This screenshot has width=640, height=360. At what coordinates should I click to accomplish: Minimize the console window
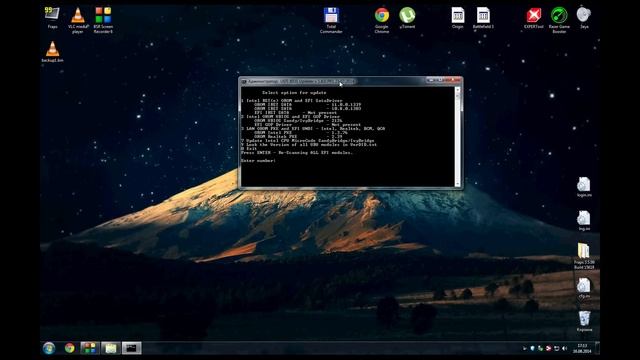coord(430,80)
